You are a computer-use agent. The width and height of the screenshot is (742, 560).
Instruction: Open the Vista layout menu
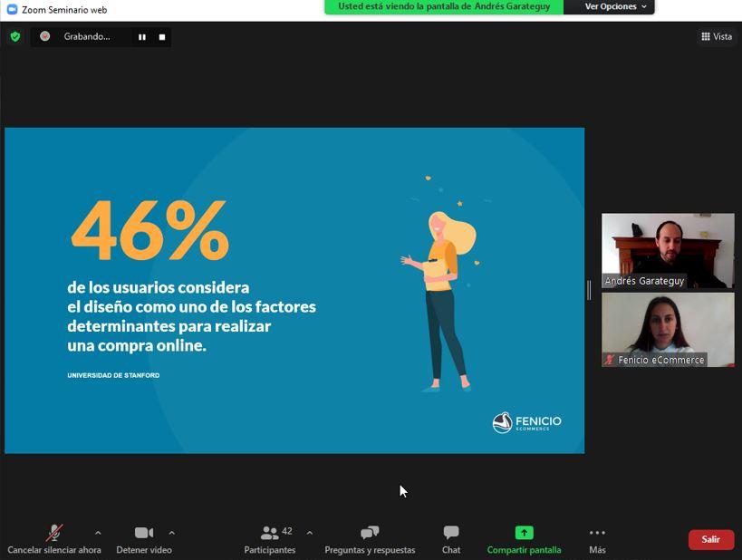[716, 36]
